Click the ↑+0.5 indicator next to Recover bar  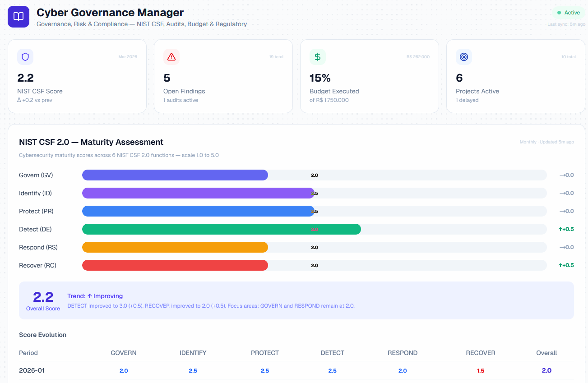tap(565, 265)
